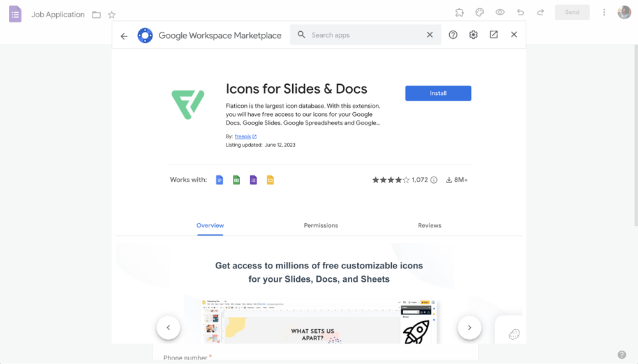Customize theme palette icon
This screenshot has height=364, width=638.
click(480, 12)
